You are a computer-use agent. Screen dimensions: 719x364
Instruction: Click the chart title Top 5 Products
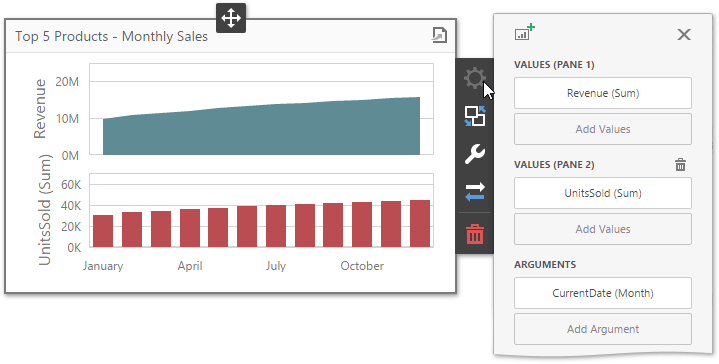(x=111, y=36)
